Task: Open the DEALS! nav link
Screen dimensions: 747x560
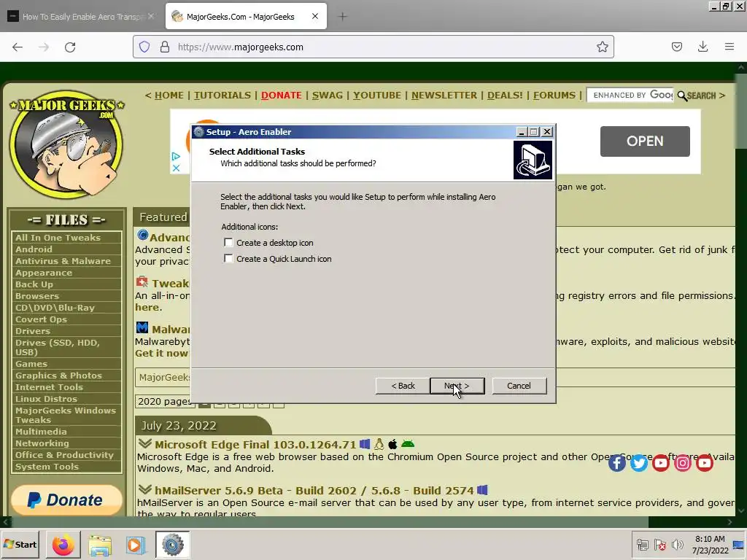Action: pyautogui.click(x=505, y=96)
